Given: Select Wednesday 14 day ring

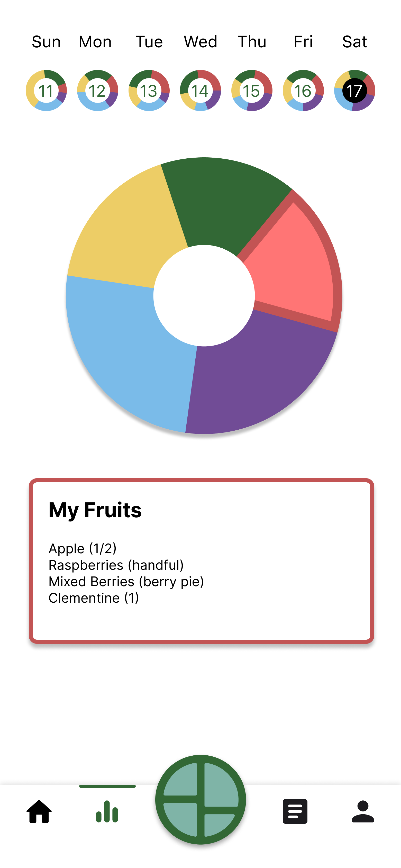Looking at the screenshot, I should click(200, 90).
